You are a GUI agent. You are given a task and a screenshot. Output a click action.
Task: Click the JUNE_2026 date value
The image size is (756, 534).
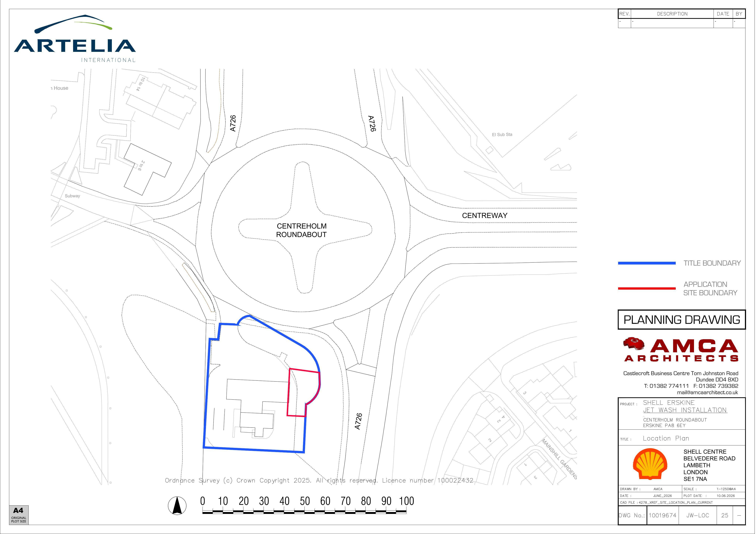click(x=662, y=496)
